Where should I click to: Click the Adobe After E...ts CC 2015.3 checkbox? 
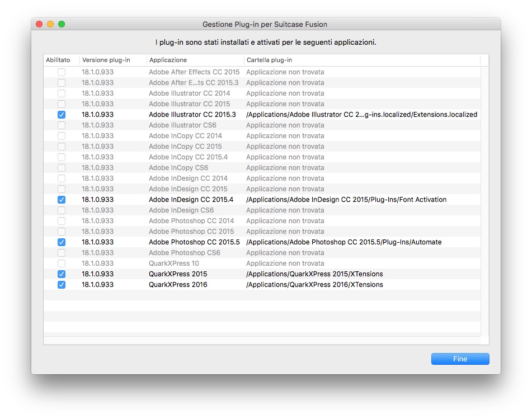point(62,83)
